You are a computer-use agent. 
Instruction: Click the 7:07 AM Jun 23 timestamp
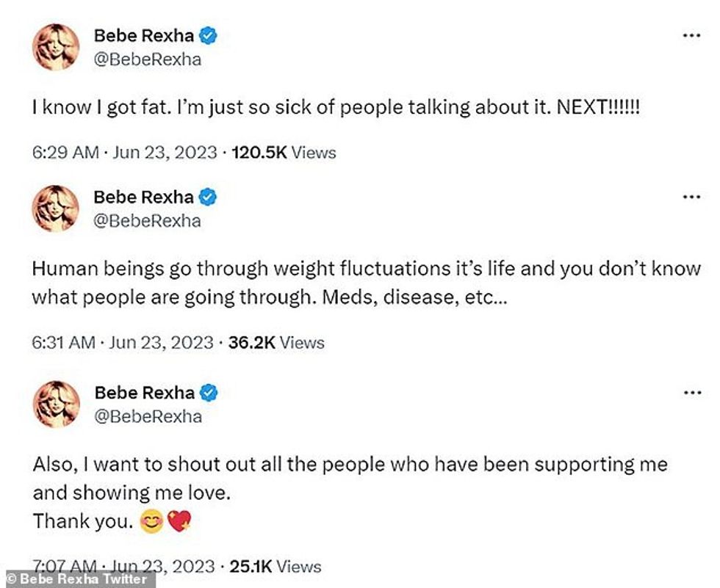[x=124, y=566]
